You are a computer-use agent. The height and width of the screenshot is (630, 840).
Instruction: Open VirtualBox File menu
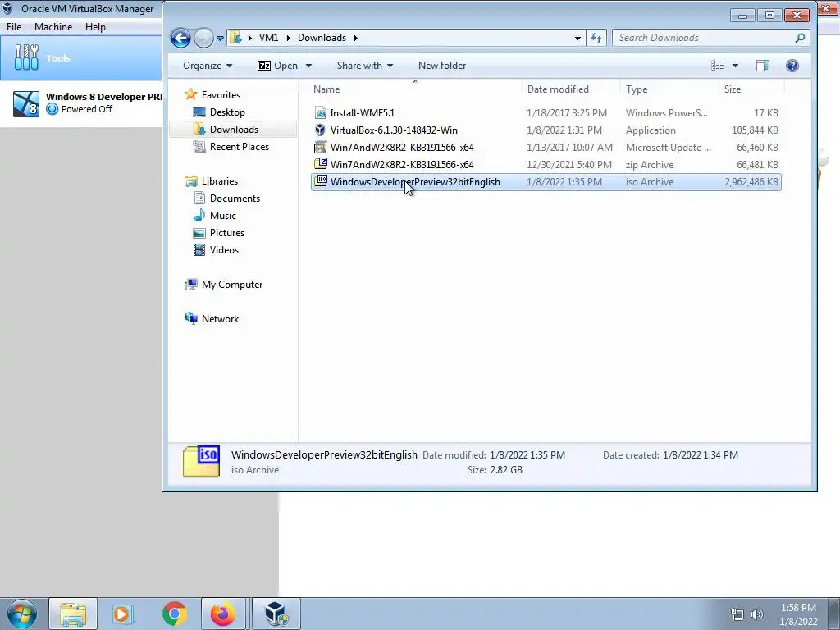(x=14, y=27)
